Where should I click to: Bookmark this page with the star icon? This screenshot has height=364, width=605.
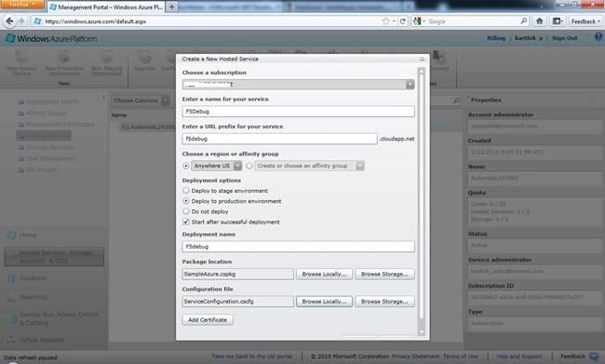pyautogui.click(x=385, y=21)
